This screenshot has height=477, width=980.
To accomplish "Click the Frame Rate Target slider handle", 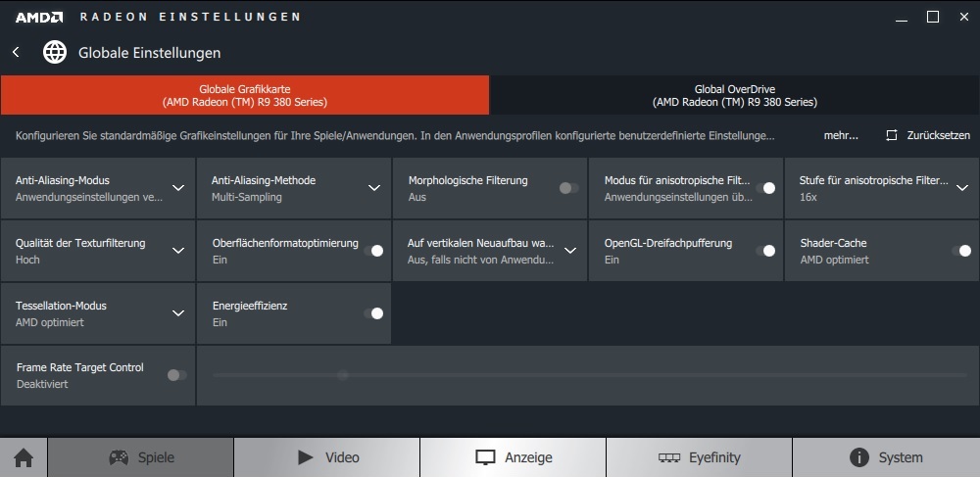I will click(x=342, y=375).
